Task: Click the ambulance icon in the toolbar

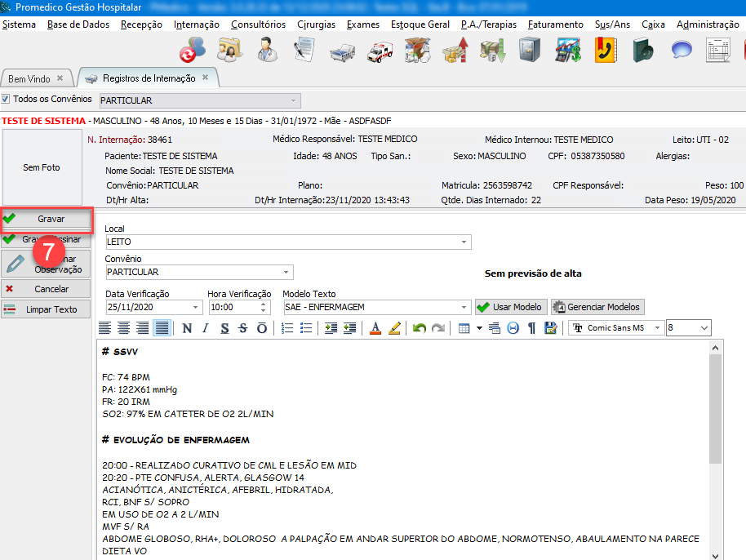Action: 380,51
